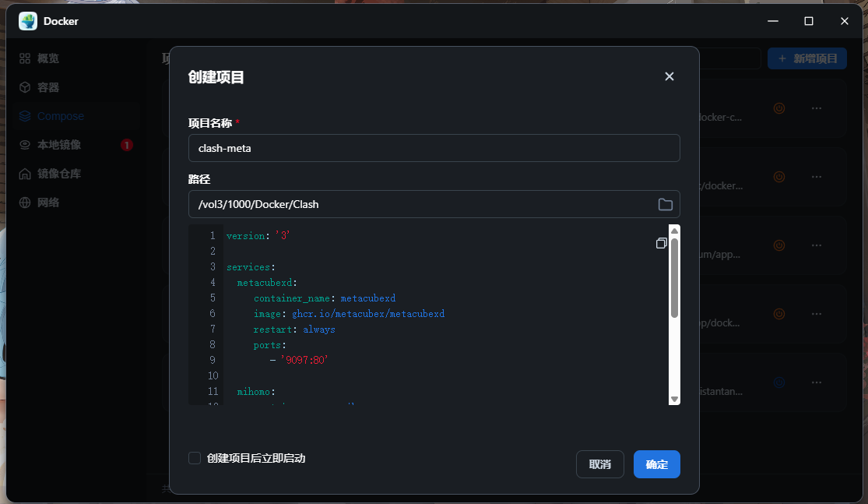
Task: Close the 创建项目 dialog
Action: [x=669, y=76]
